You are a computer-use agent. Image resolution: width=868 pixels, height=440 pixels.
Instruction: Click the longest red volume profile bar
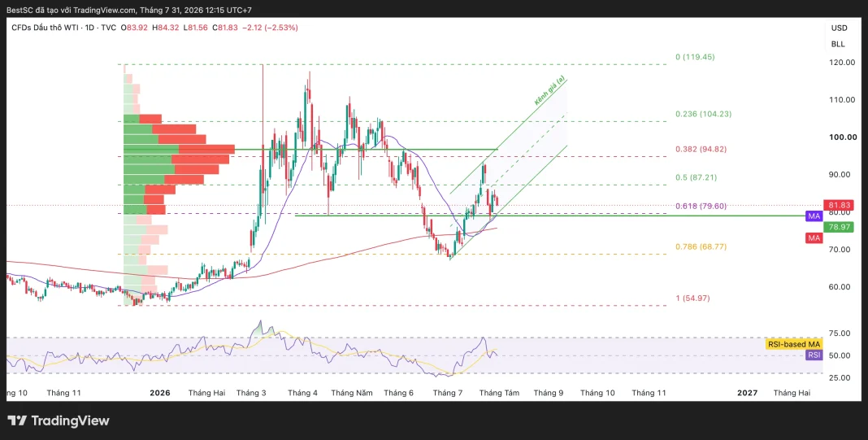point(206,149)
